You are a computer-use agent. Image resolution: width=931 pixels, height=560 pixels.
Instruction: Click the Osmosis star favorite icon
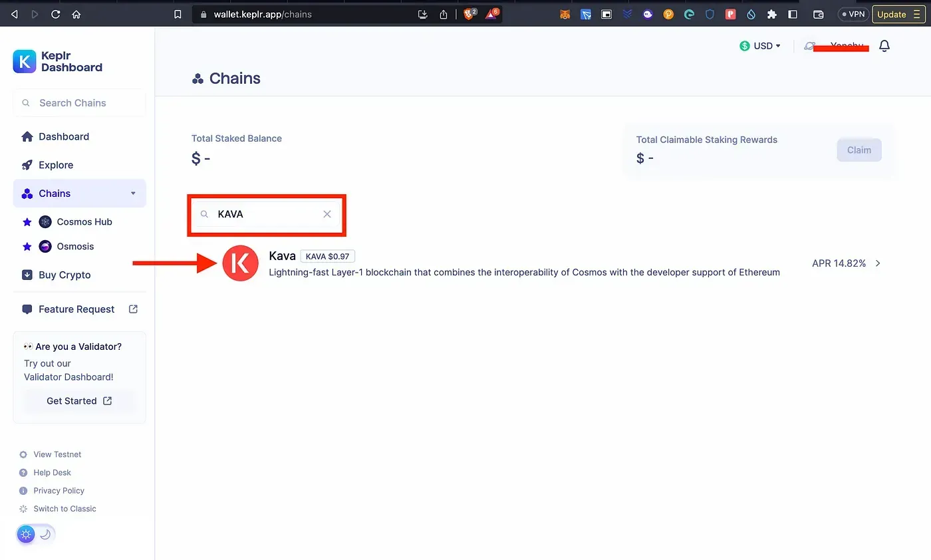[27, 247]
